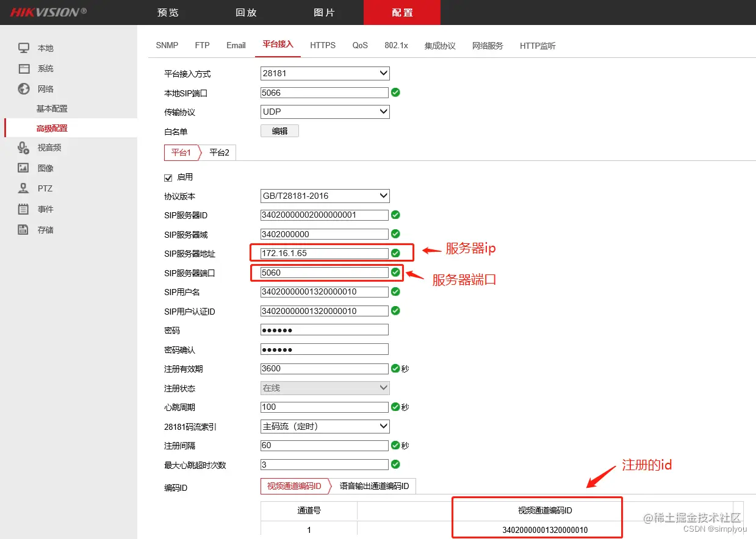The width and height of the screenshot is (756, 539).
Task: Select the 平台1 tab
Action: [181, 152]
